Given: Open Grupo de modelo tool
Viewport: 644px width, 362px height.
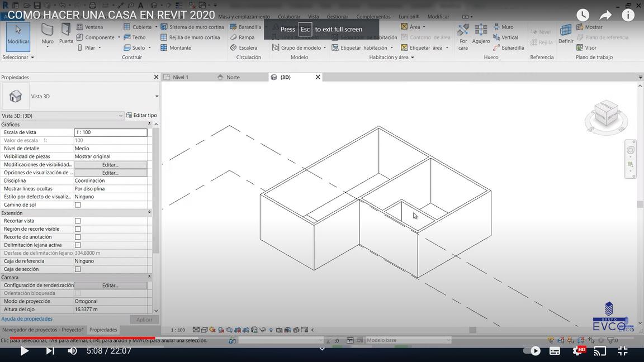Looking at the screenshot, I should (297, 47).
